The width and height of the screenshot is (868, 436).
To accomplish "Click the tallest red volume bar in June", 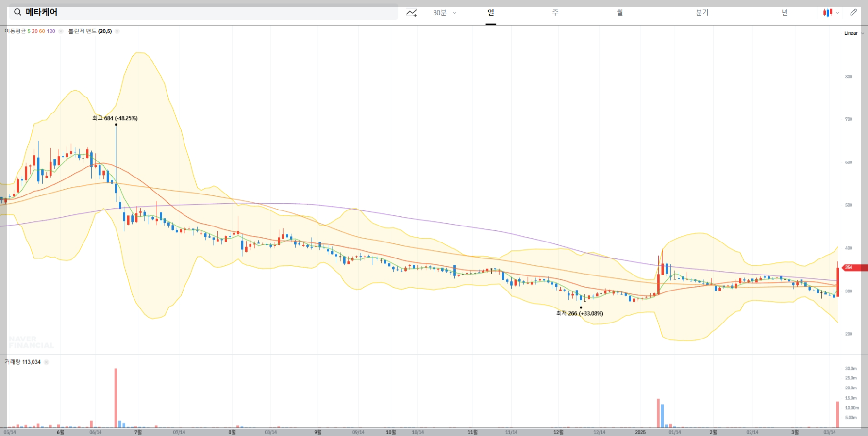I will (x=116, y=398).
